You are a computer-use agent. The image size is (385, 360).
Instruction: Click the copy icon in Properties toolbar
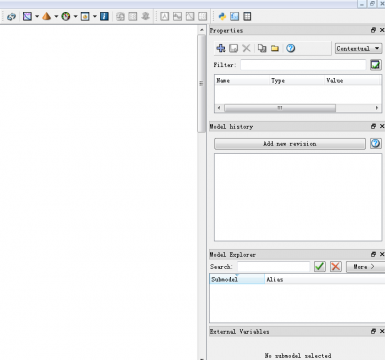262,48
